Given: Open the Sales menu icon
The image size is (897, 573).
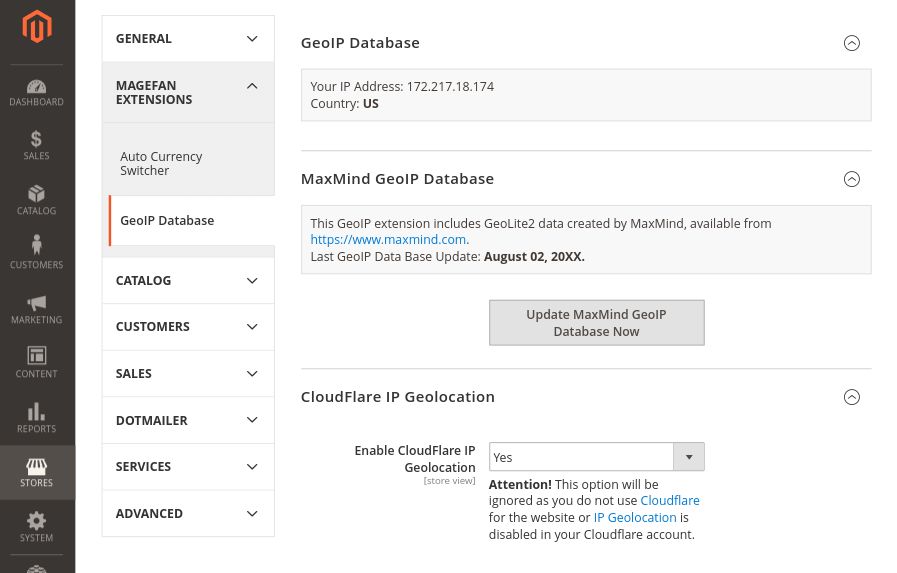Looking at the screenshot, I should point(37,146).
